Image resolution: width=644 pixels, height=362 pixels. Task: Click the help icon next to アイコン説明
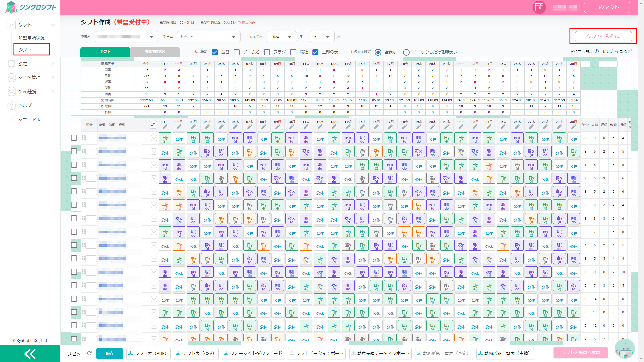(x=597, y=52)
